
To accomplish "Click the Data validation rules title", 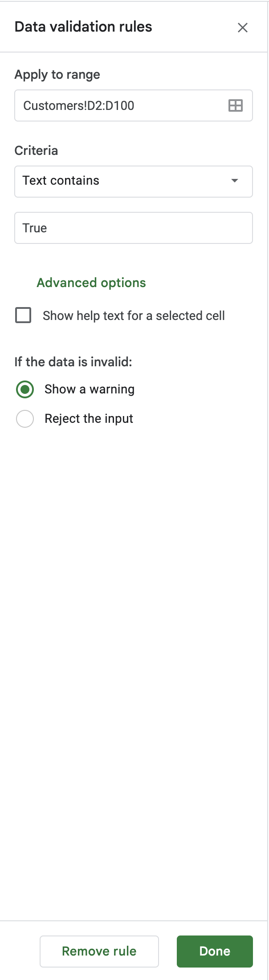I will (x=83, y=27).
